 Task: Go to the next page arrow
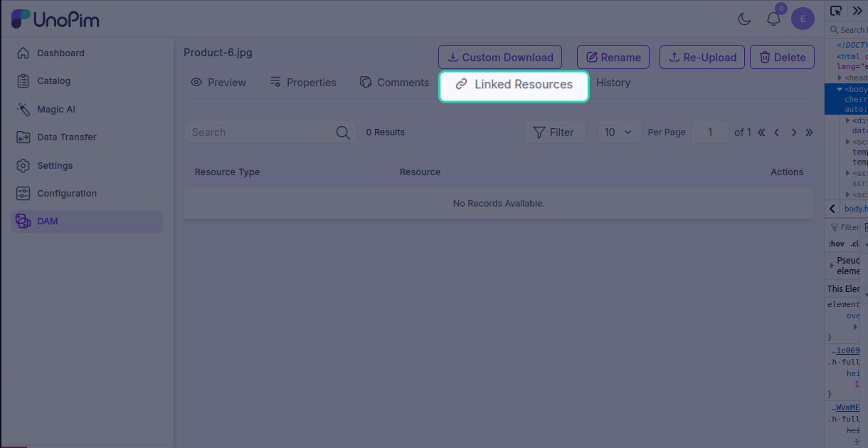pyautogui.click(x=793, y=132)
